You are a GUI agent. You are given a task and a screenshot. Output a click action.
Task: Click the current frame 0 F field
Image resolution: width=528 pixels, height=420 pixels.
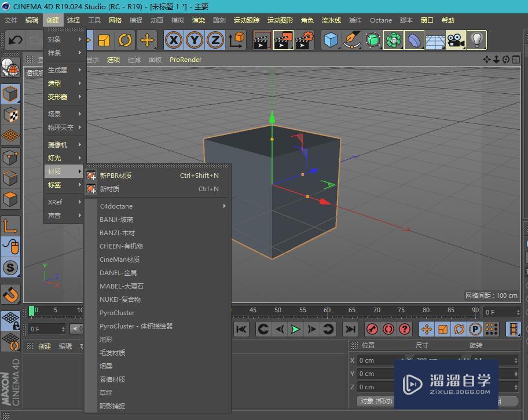pyautogui.click(x=46, y=329)
